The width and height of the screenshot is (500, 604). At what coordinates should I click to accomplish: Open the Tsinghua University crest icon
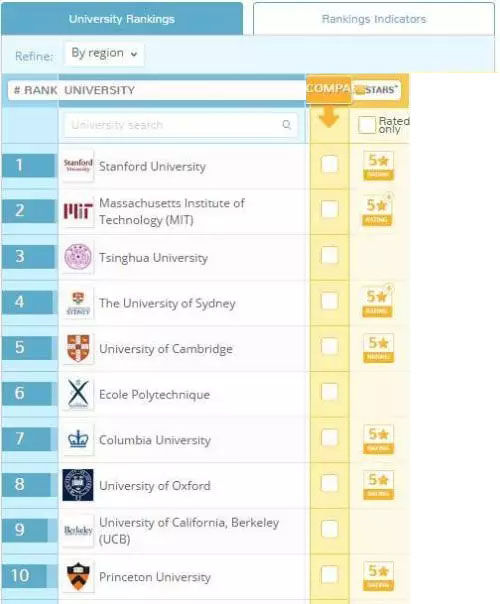click(x=78, y=257)
